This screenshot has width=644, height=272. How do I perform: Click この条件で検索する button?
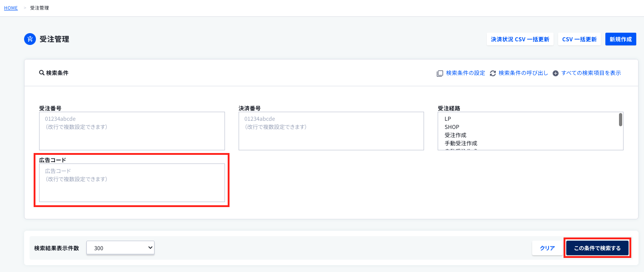pos(597,248)
